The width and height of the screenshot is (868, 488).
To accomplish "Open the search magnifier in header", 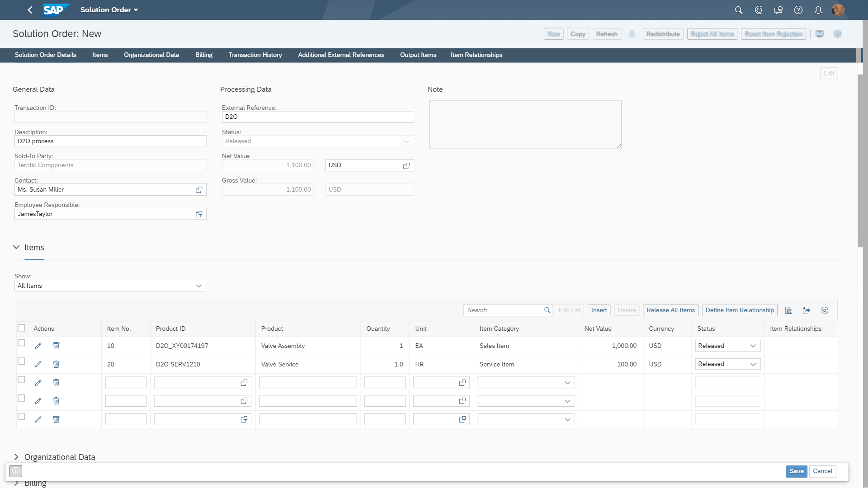I will point(739,10).
